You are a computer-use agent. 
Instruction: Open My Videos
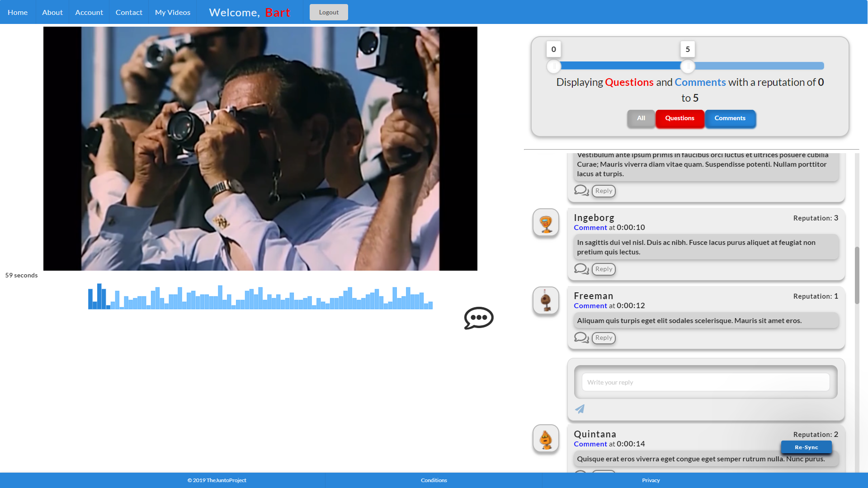173,12
